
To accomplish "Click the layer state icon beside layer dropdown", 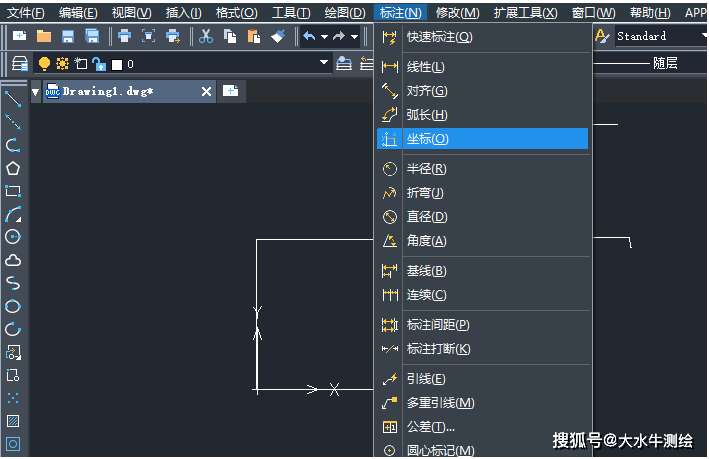I will tap(344, 63).
